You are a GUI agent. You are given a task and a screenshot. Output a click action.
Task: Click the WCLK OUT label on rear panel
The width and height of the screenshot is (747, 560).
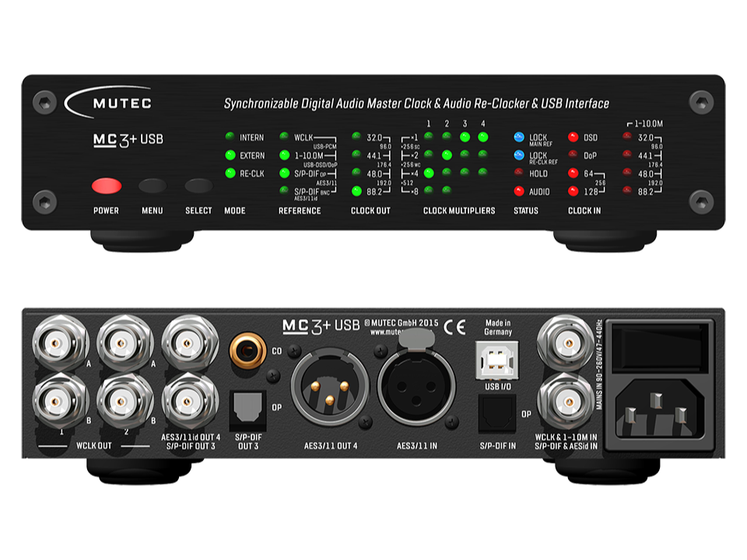(x=94, y=446)
